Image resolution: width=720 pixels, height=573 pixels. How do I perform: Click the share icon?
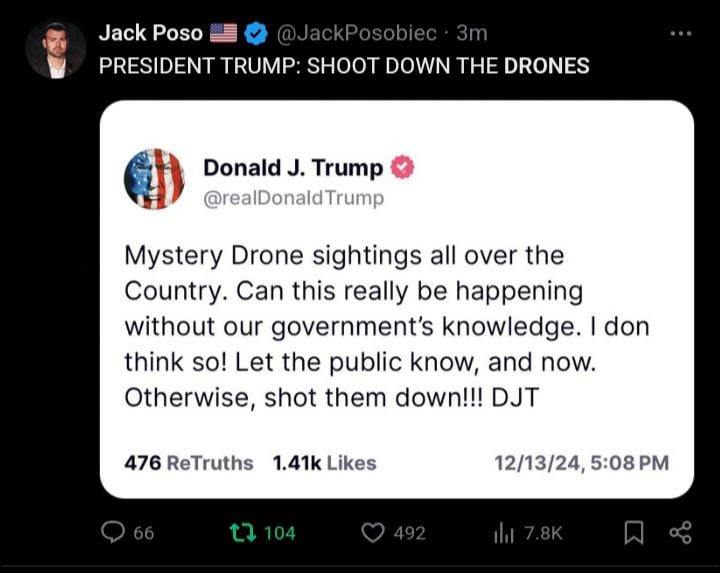pyautogui.click(x=680, y=533)
